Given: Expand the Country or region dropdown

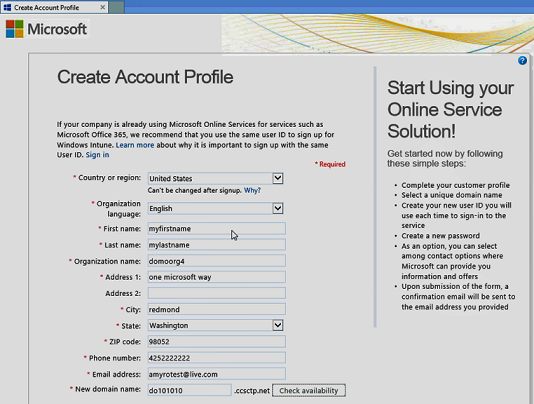Looking at the screenshot, I should click(x=278, y=178).
